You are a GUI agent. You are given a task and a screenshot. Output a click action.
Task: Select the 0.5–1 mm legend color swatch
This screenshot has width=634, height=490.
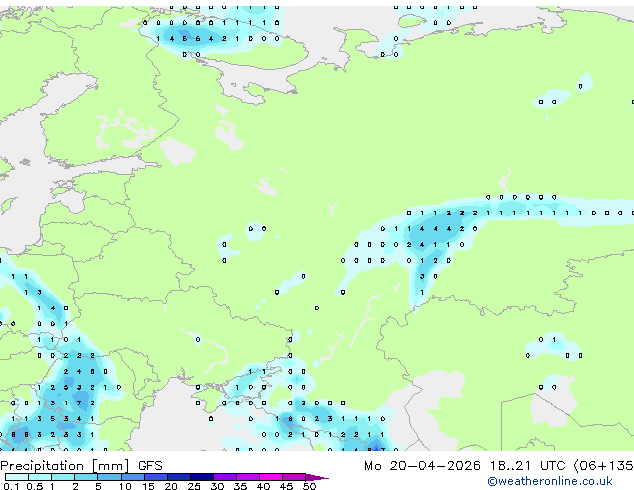[x=40, y=477]
